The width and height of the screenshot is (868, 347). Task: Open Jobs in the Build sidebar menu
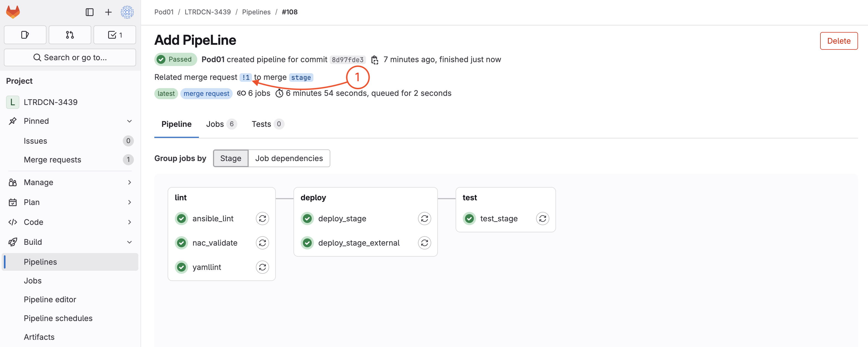click(70, 281)
